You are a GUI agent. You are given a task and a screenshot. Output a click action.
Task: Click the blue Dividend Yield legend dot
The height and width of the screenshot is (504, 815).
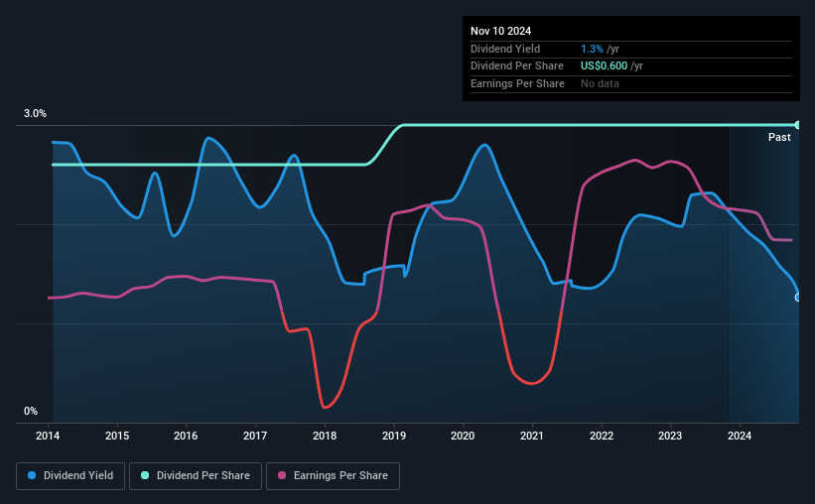point(32,475)
